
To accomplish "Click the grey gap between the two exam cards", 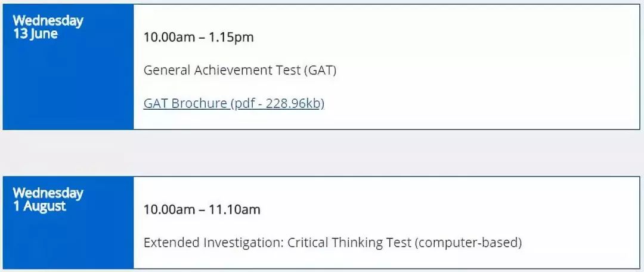I will 322,153.
